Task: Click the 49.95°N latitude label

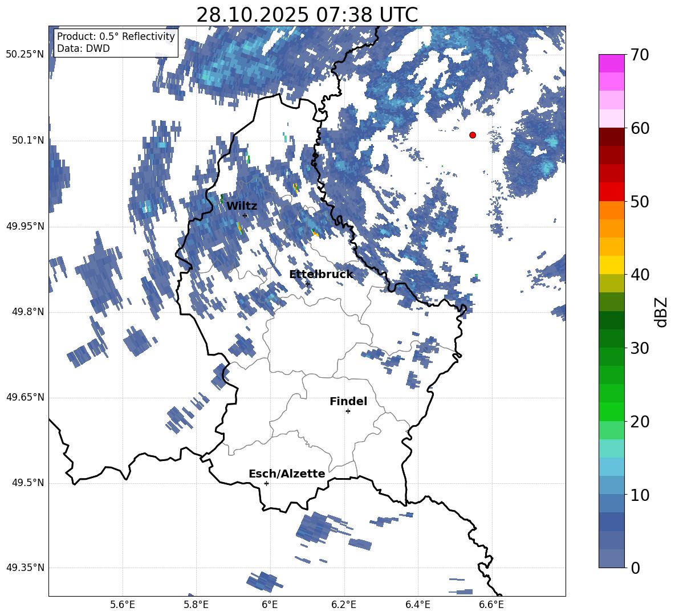Action: click(25, 226)
